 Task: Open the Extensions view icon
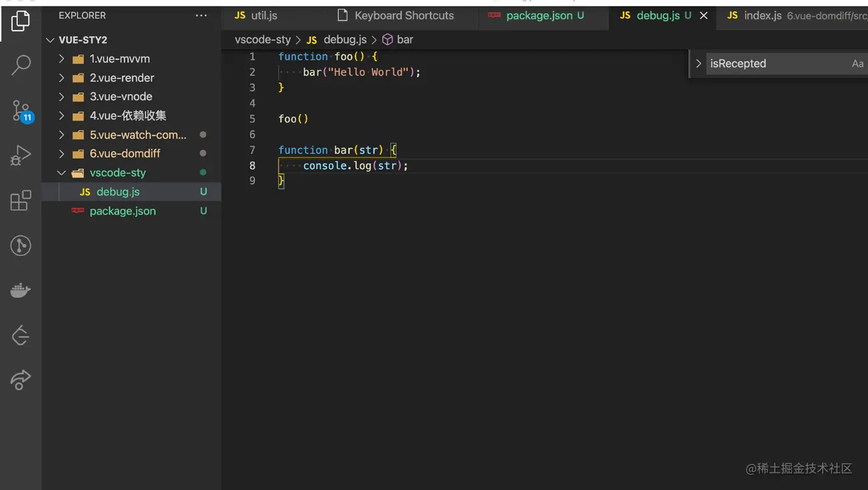click(21, 200)
